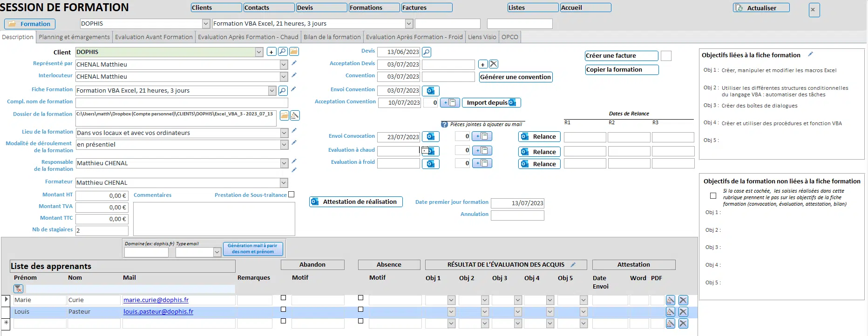Open the Dossier de la formation folder icon
The height and width of the screenshot is (336, 868).
point(284,115)
